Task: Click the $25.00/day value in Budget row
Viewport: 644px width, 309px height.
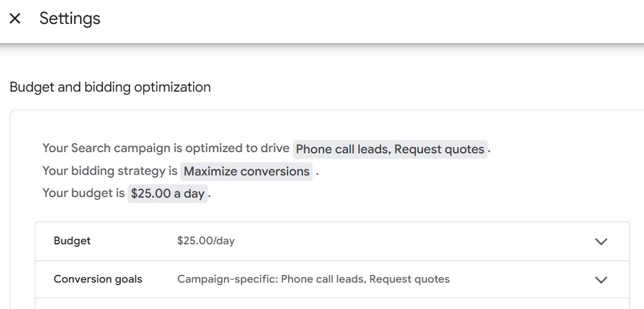Action: pos(205,241)
